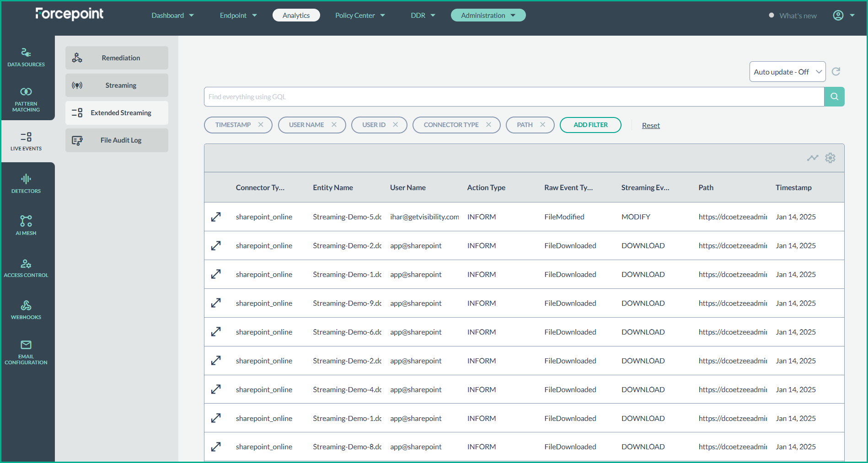This screenshot has height=463, width=868.
Task: Click the table settings gear icon
Action: tap(830, 158)
